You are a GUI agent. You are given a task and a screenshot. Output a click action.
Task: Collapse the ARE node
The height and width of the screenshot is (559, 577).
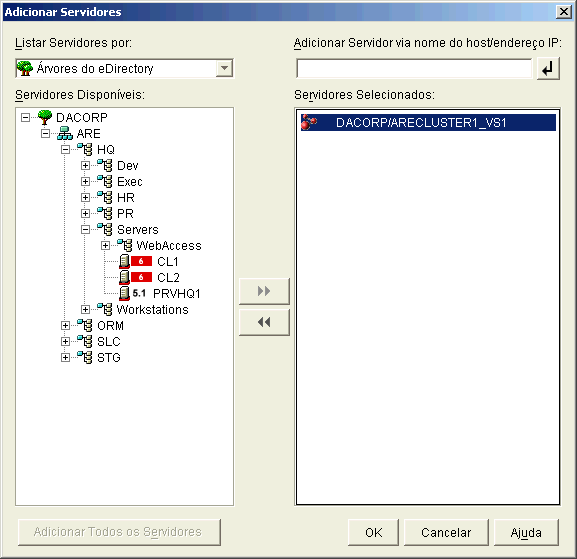[x=45, y=134]
